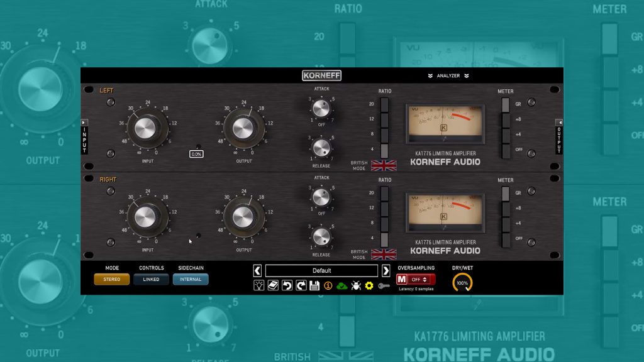The image size is (644, 362).
Task: Click the RIGHT channel INPUT knob
Action: [146, 217]
